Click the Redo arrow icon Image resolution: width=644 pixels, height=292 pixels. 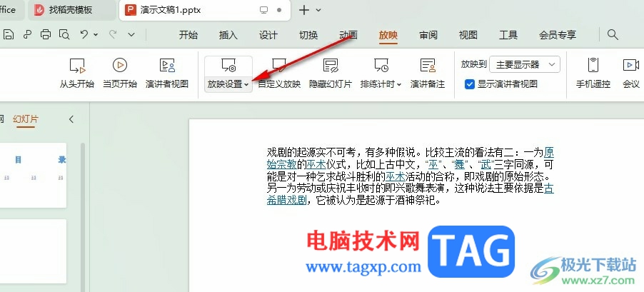coord(113,35)
